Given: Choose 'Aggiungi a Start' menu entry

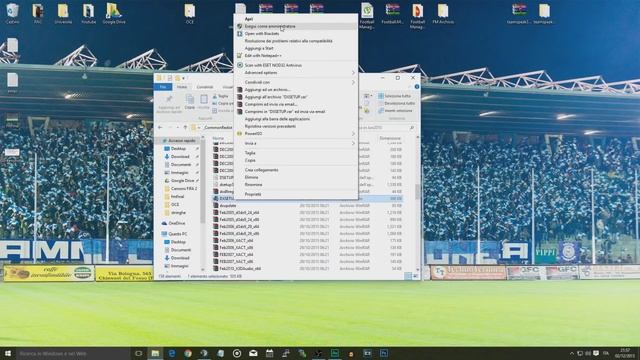Looking at the screenshot, I should pyautogui.click(x=259, y=48).
